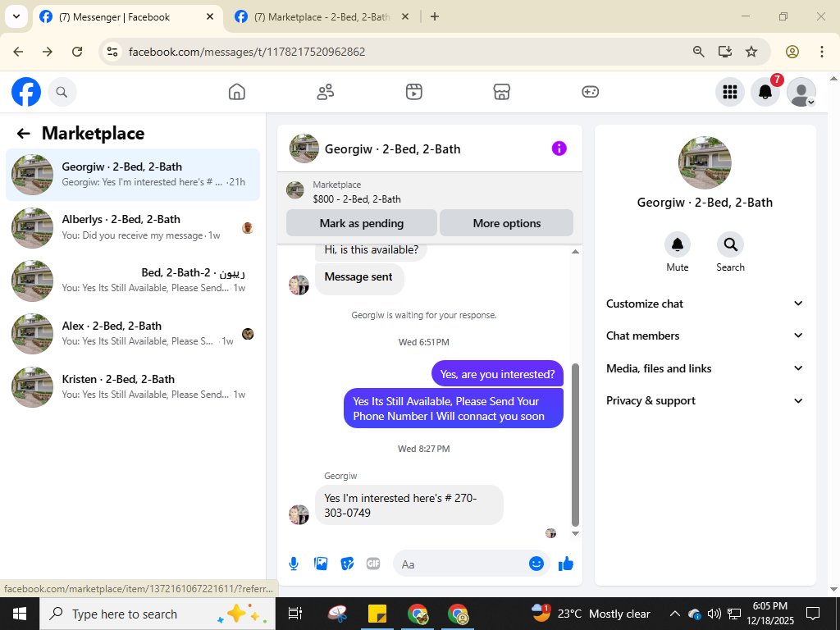Open Chrome three-dot menu

[x=821, y=52]
